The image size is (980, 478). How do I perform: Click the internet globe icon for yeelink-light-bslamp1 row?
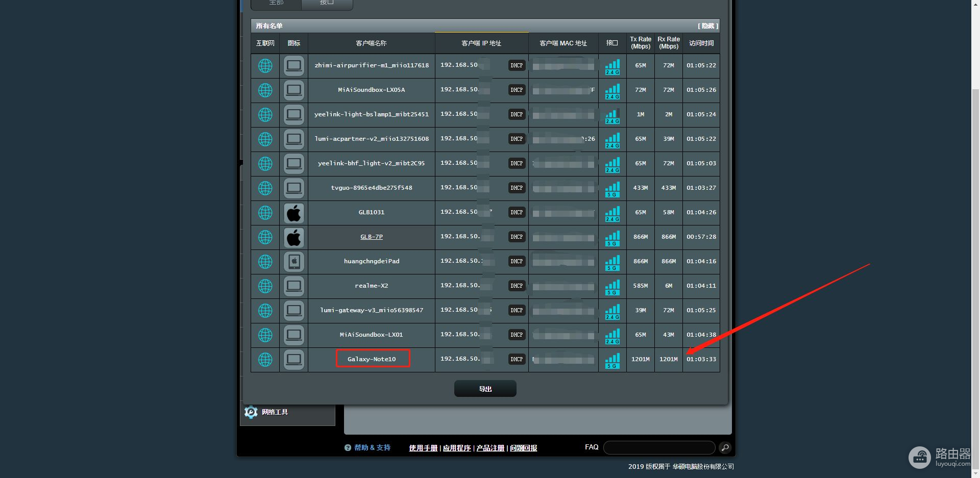click(265, 115)
